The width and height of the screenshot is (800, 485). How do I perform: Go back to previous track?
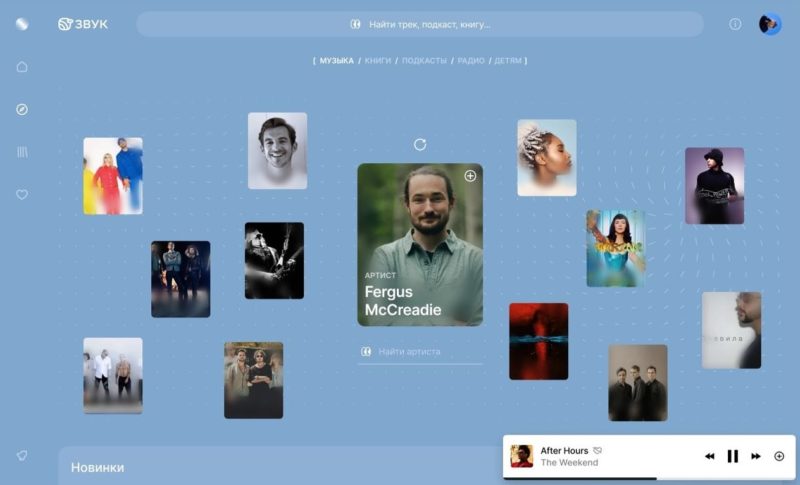point(710,456)
